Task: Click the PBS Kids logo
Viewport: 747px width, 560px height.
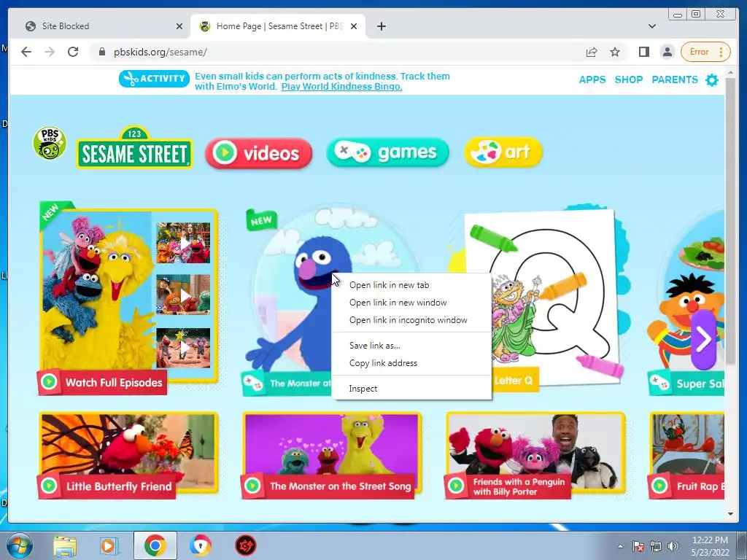Action: [50, 144]
